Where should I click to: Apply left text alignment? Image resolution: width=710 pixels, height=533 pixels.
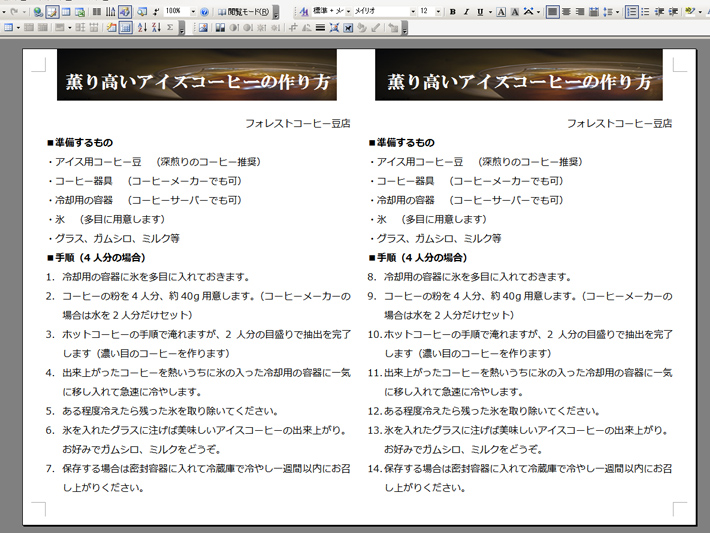[553, 11]
